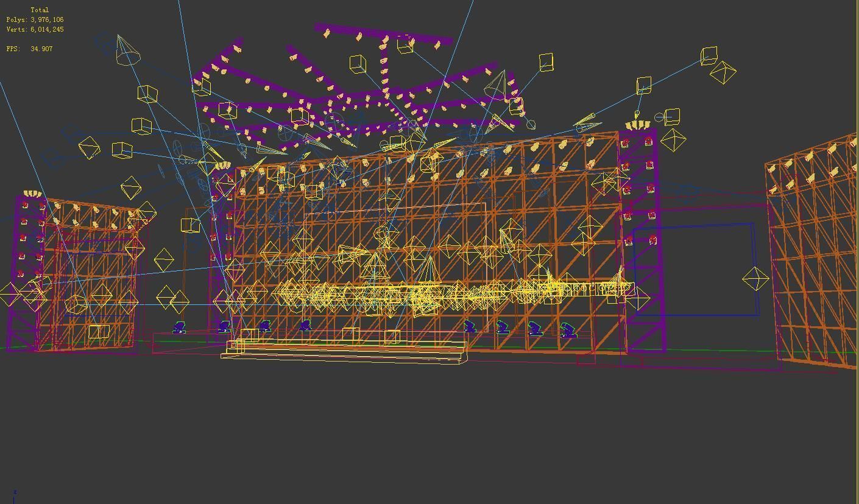The width and height of the screenshot is (859, 504).
Task: Select the yellow stepped stage platform wireframe
Action: point(344,352)
